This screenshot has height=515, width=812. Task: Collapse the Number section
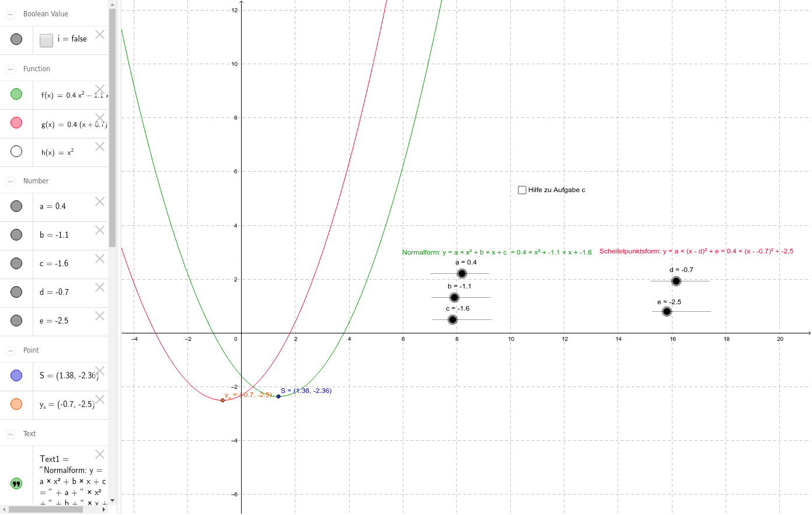[x=11, y=181]
